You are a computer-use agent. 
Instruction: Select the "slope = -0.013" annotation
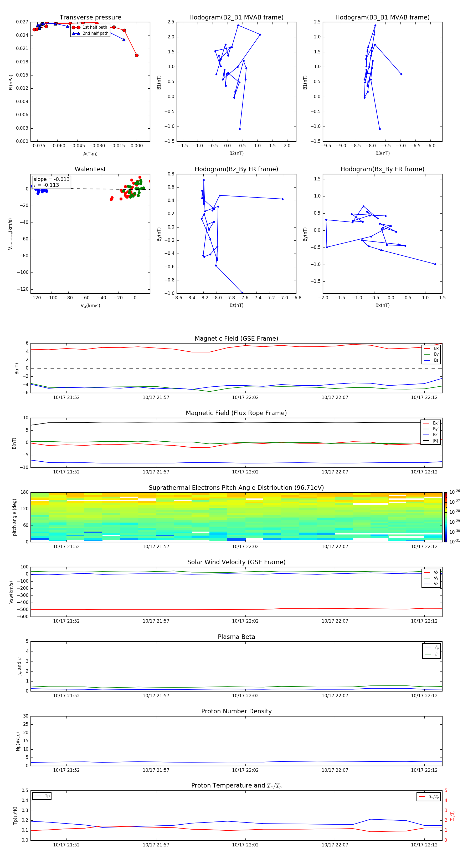(x=52, y=179)
